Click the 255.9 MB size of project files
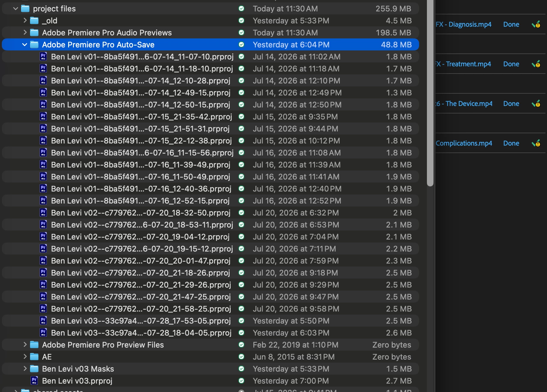 click(x=393, y=9)
